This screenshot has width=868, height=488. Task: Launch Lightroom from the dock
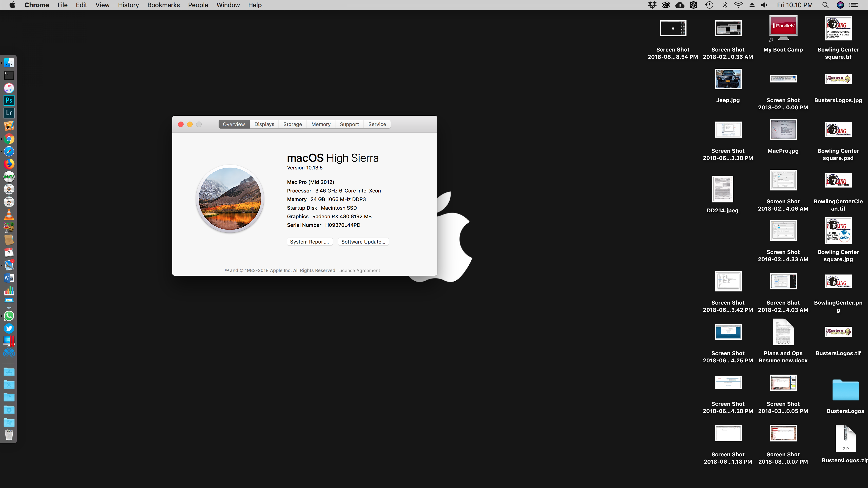click(x=9, y=113)
